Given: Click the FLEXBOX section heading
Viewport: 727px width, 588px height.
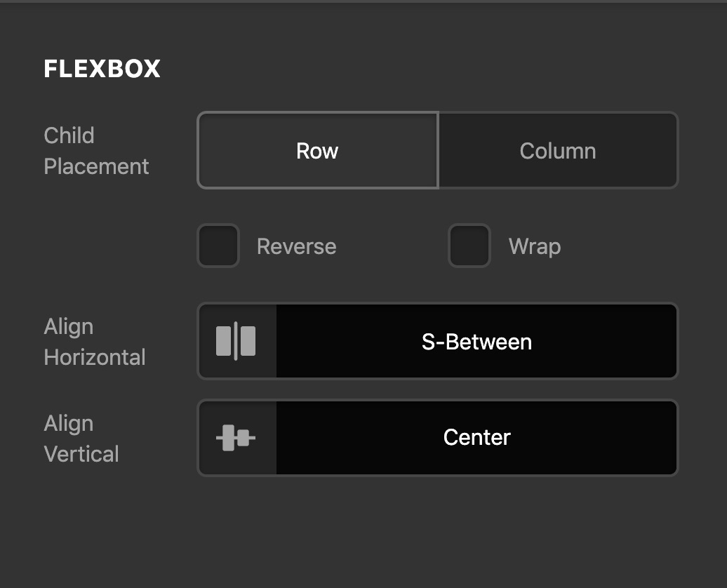Looking at the screenshot, I should (x=102, y=69).
